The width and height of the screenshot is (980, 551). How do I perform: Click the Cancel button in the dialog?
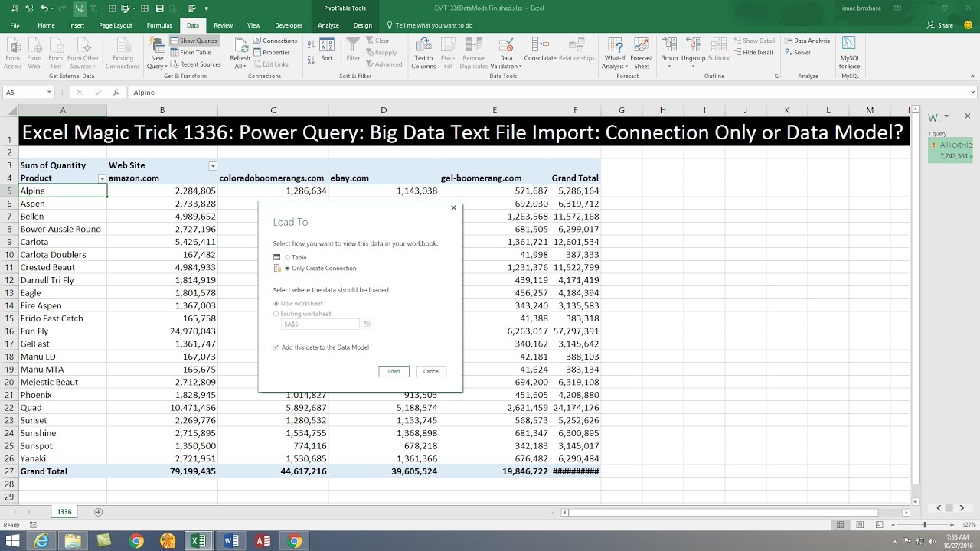tap(431, 371)
